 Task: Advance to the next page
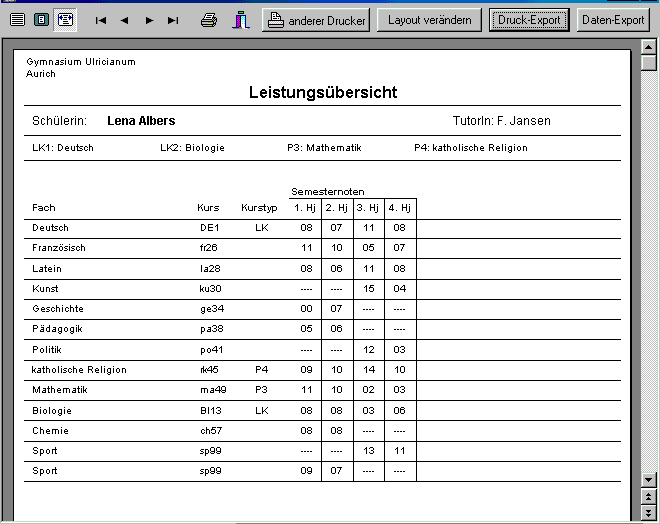pos(149,20)
